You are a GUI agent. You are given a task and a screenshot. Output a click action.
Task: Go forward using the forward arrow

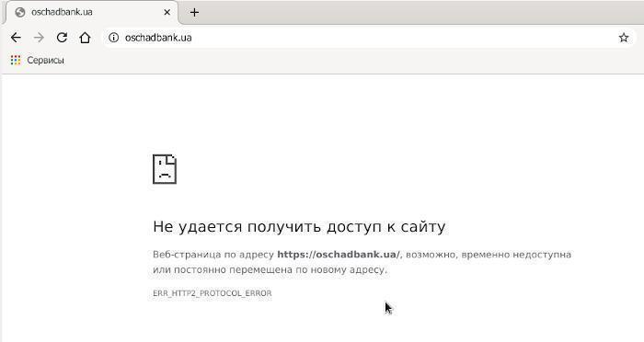pos(39,38)
